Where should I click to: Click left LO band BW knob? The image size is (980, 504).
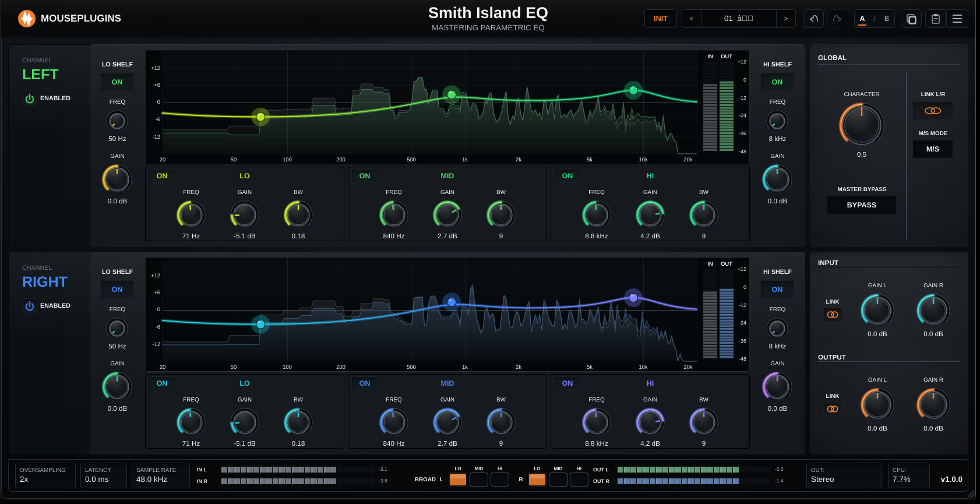[298, 215]
